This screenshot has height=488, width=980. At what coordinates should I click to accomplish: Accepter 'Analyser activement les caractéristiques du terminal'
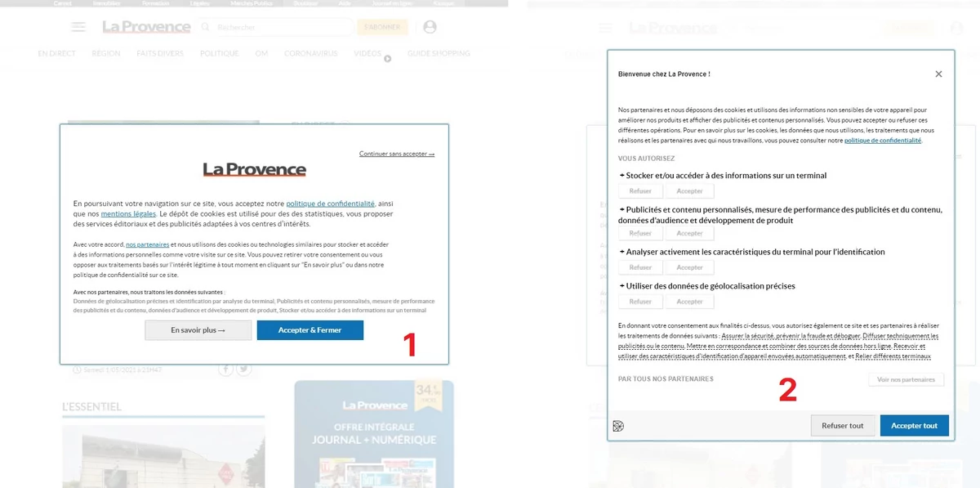[689, 267]
